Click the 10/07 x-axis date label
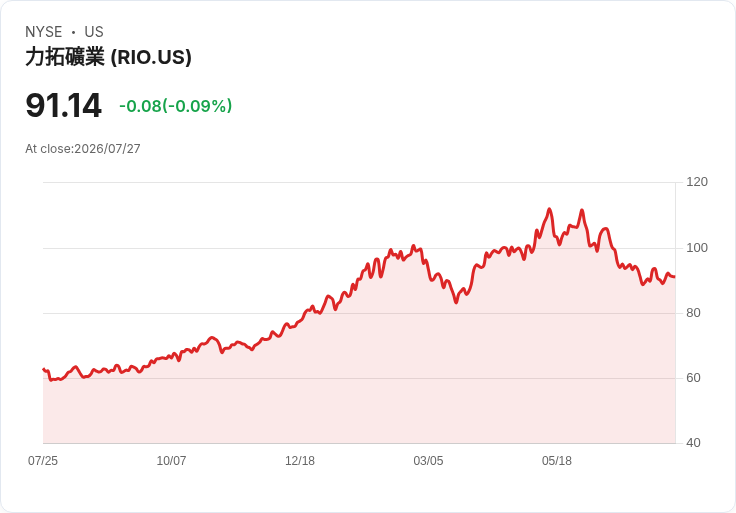 [x=171, y=461]
